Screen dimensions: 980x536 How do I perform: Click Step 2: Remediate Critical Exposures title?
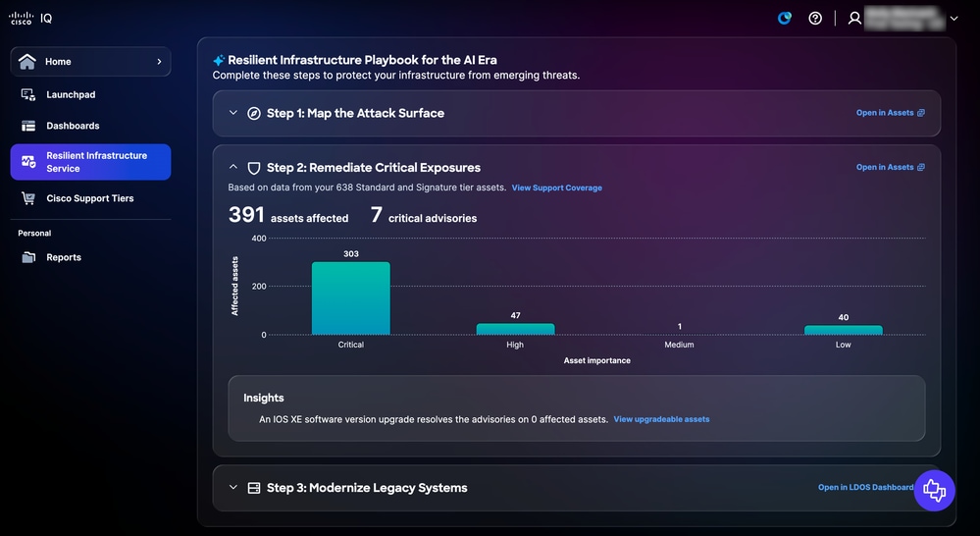click(374, 168)
